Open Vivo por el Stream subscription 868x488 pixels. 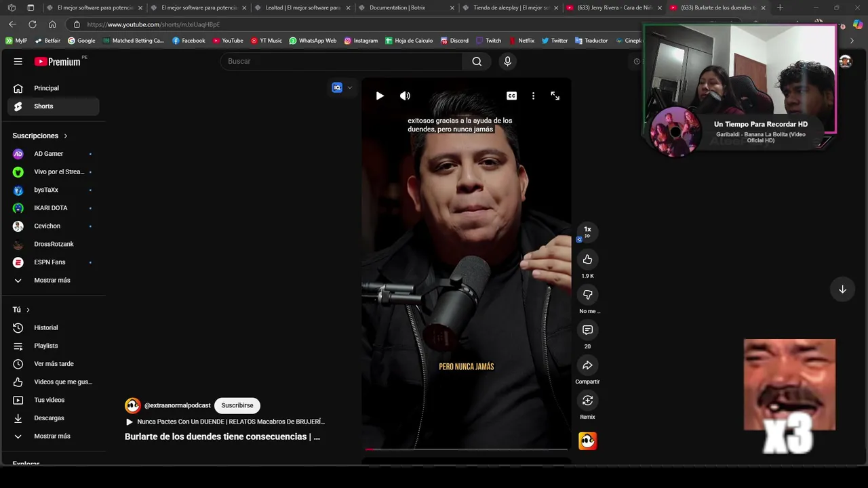53,172
